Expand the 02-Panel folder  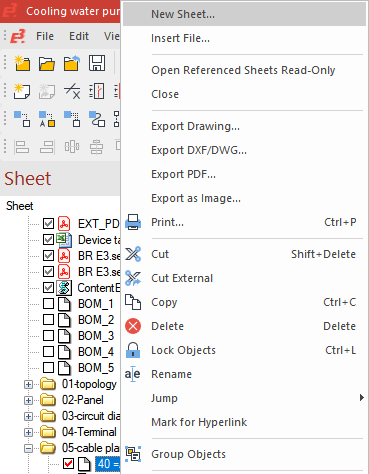28,400
